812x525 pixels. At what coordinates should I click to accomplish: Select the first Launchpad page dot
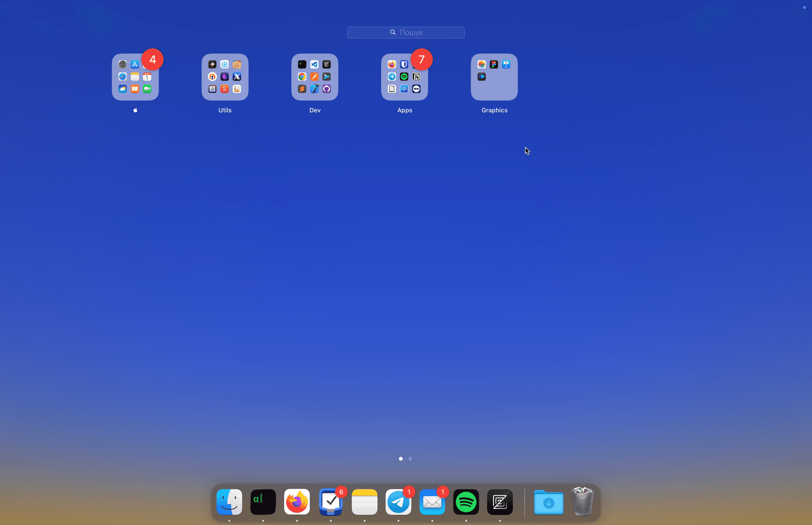point(401,459)
